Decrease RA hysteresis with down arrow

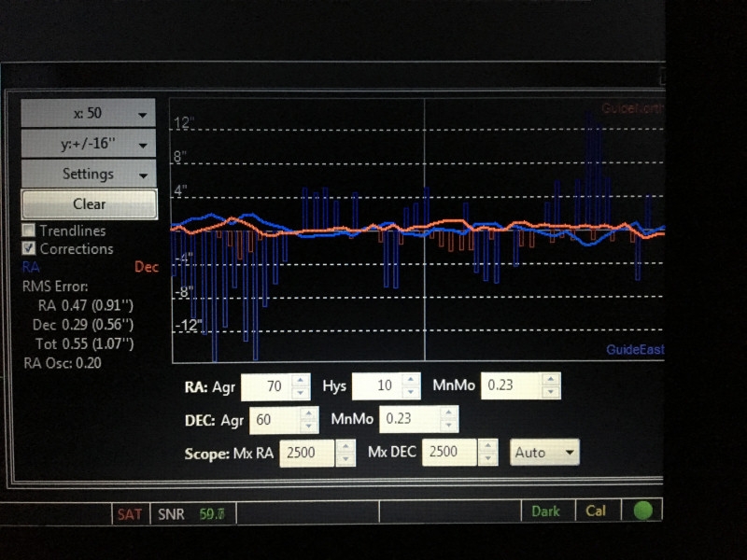pos(411,392)
